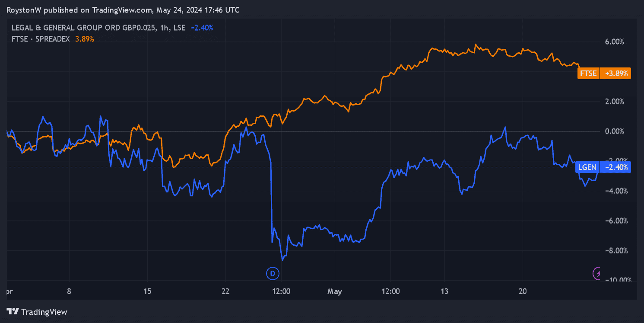Click the 1h interval label in legend
The height and width of the screenshot is (323, 644).
click(x=163, y=28)
